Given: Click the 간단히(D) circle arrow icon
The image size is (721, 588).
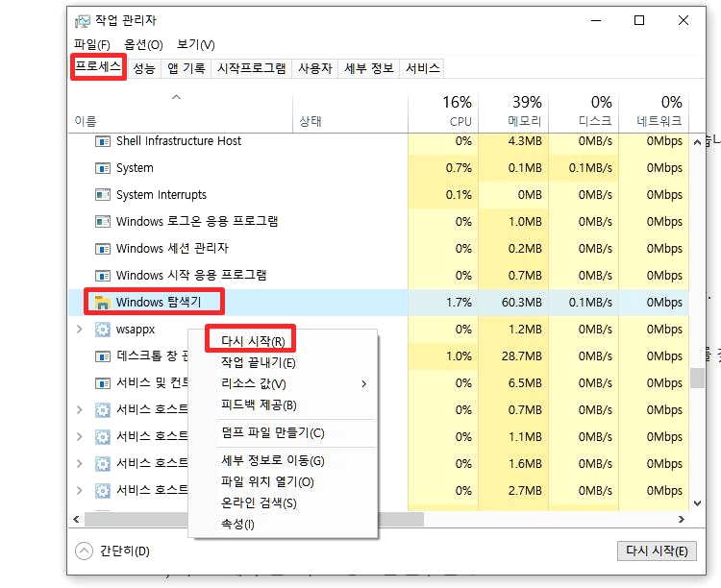Looking at the screenshot, I should pyautogui.click(x=84, y=551).
